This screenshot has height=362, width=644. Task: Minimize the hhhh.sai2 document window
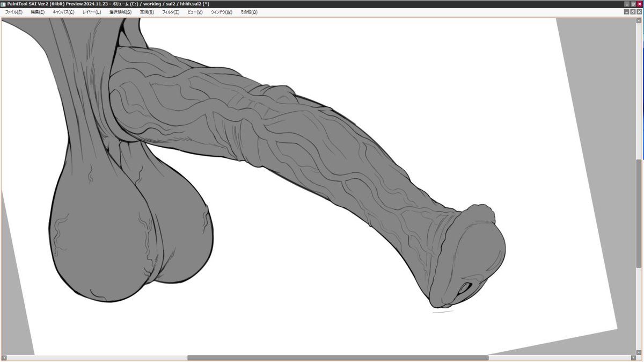[x=626, y=11]
